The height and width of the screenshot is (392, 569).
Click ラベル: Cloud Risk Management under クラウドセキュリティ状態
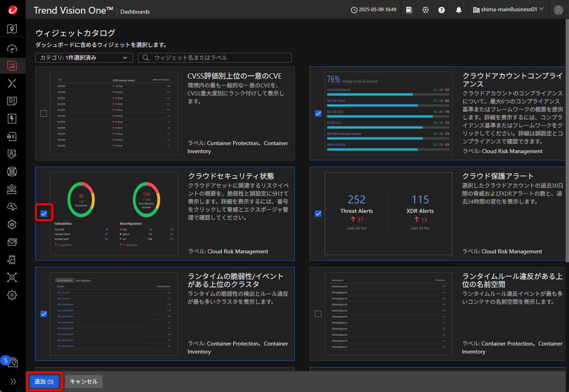pyautogui.click(x=228, y=251)
